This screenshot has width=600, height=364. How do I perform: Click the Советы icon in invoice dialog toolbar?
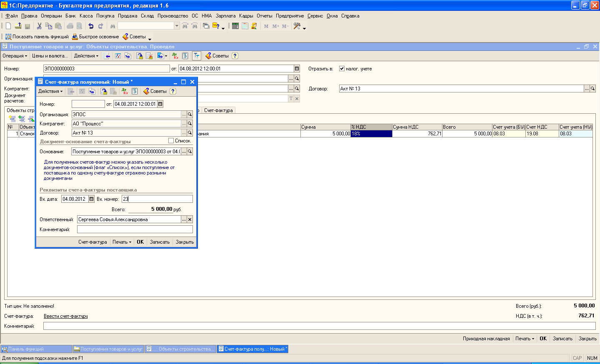[155, 91]
